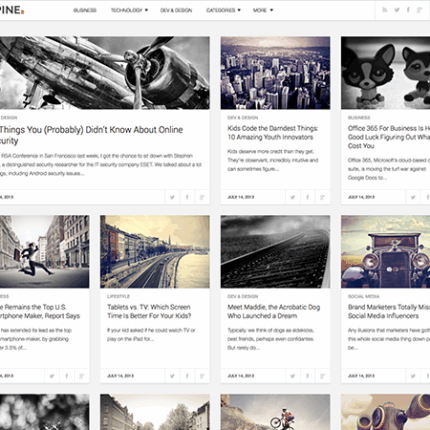The height and width of the screenshot is (430, 430).
Task: Open the vintage car thumbnail
Action: tap(385, 252)
